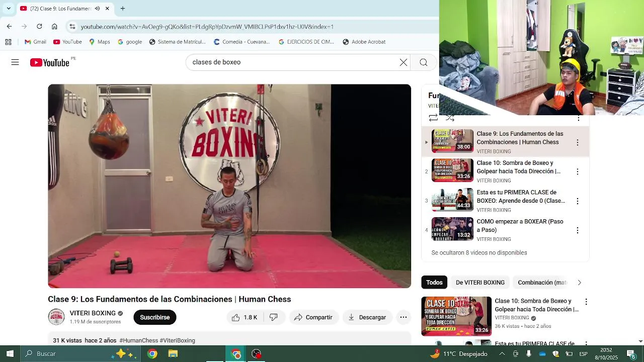Open the VITERI BOXING channel name link
The image size is (644, 362).
click(x=93, y=313)
